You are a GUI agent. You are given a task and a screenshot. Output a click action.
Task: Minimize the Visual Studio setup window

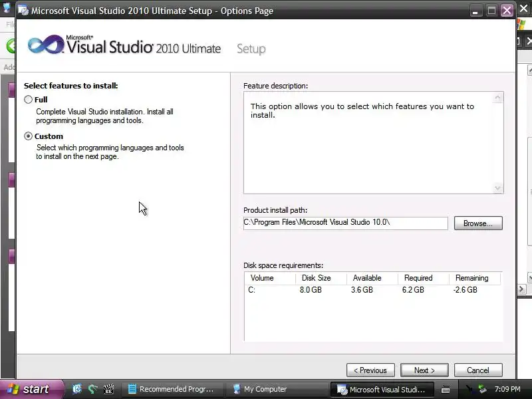pyautogui.click(x=475, y=11)
